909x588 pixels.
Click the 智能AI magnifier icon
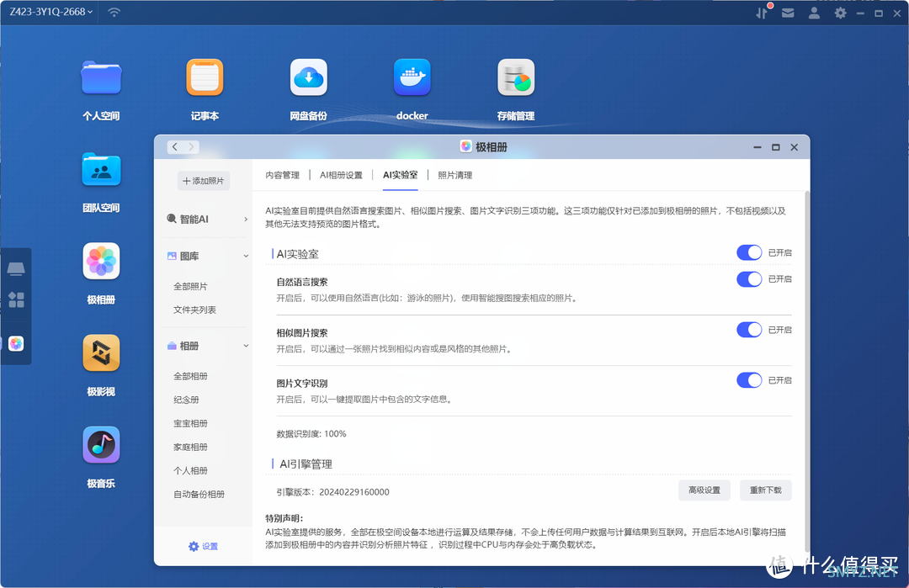172,219
